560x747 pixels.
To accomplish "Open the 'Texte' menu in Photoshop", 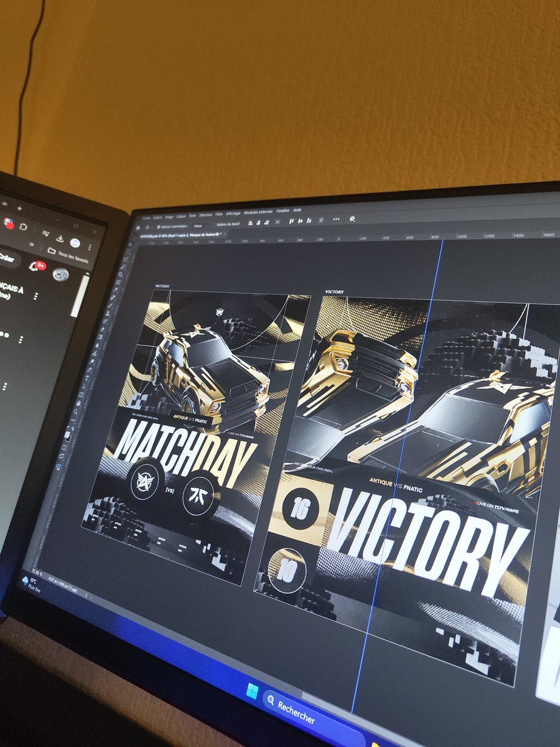I will coord(192,216).
